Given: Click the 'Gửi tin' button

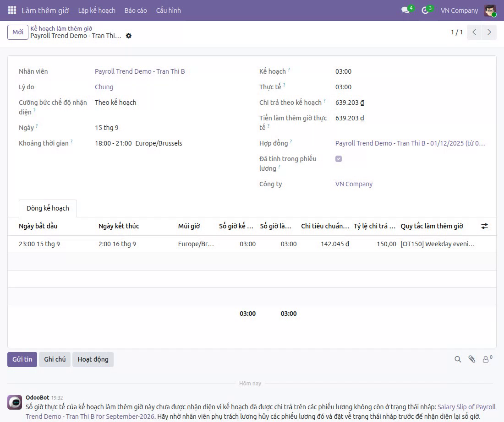Looking at the screenshot, I should 22,359.
